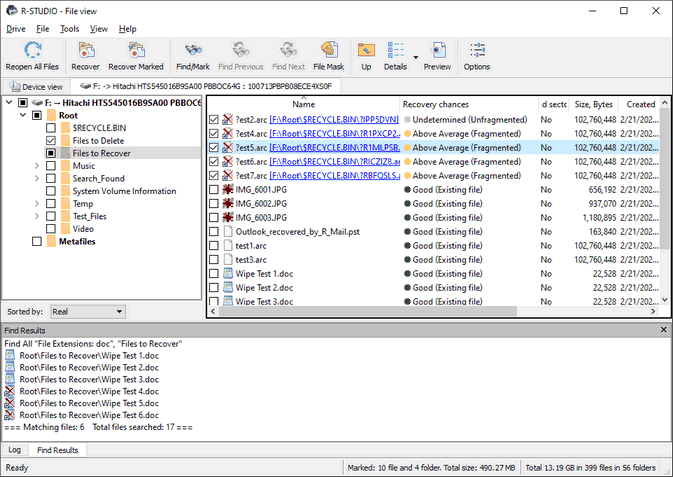
Task: Open the ?est2.arc recycle bin path link
Action: pos(334,120)
